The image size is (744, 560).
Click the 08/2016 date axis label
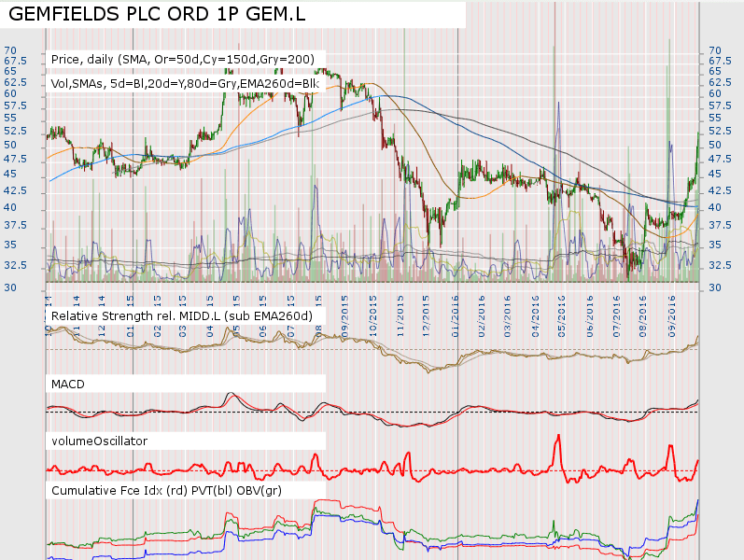click(x=643, y=316)
